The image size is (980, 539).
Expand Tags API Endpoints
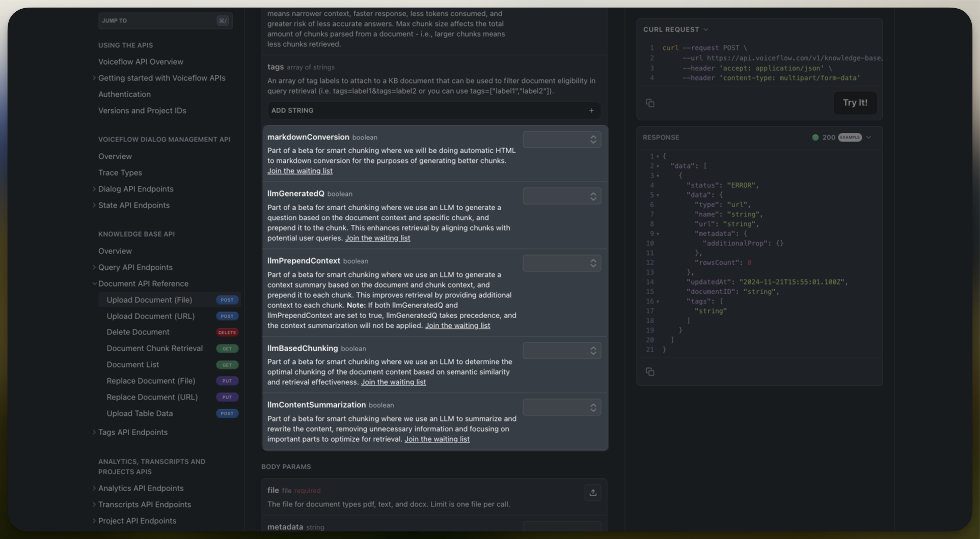pos(94,432)
